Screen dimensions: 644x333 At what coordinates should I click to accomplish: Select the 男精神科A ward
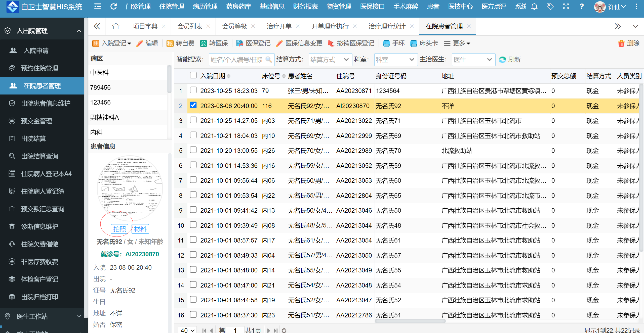[x=128, y=117]
